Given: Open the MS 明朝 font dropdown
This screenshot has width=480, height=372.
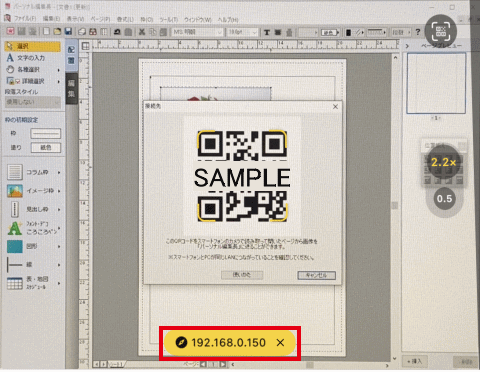Looking at the screenshot, I should click(x=197, y=32).
